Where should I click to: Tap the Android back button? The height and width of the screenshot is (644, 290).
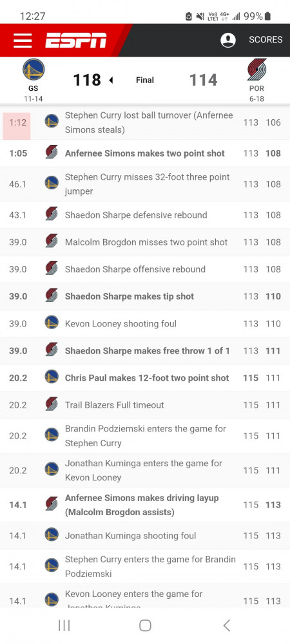[226, 625]
